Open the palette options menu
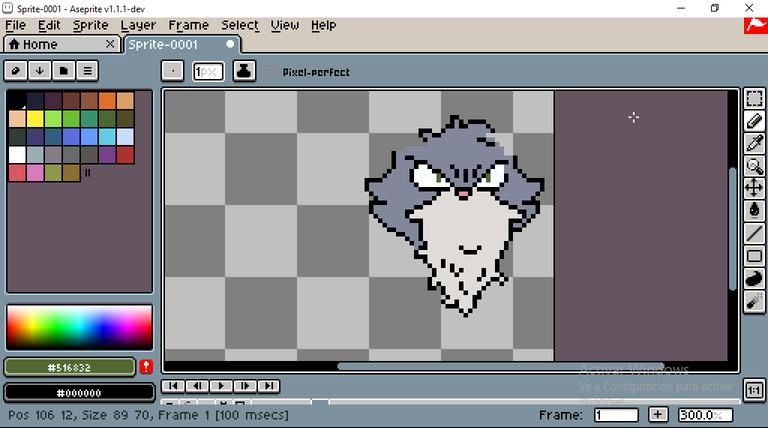The height and width of the screenshot is (428, 768). click(87, 71)
